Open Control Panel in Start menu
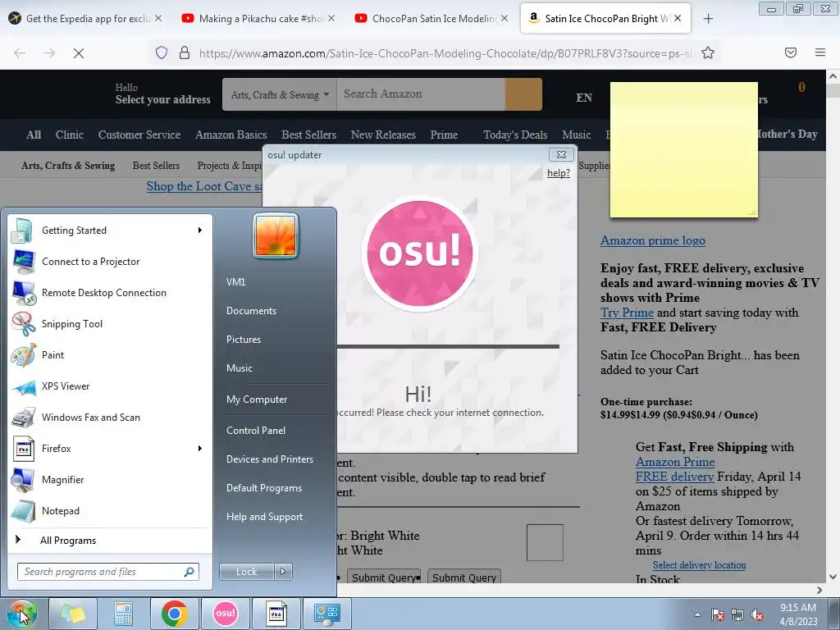The height and width of the screenshot is (630, 840). click(256, 431)
